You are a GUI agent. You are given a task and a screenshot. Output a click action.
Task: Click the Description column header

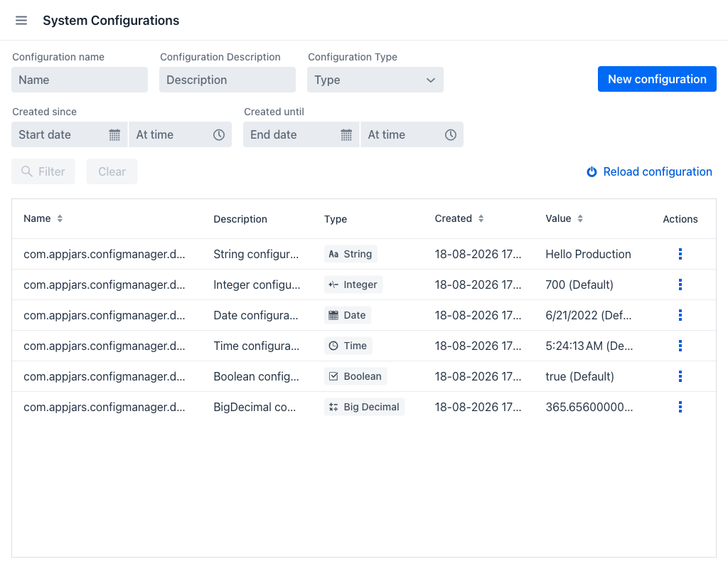click(240, 219)
